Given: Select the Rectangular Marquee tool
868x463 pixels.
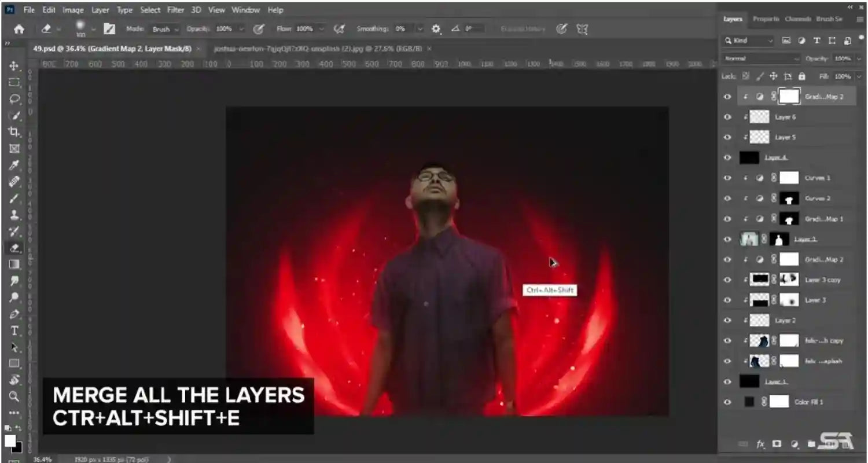Looking at the screenshot, I should click(14, 82).
